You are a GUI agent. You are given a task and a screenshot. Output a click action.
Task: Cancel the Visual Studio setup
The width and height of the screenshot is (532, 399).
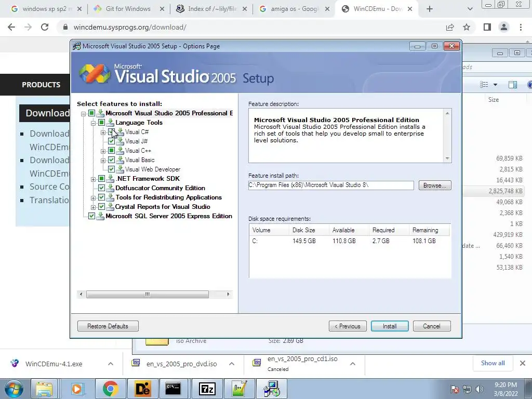point(432,326)
